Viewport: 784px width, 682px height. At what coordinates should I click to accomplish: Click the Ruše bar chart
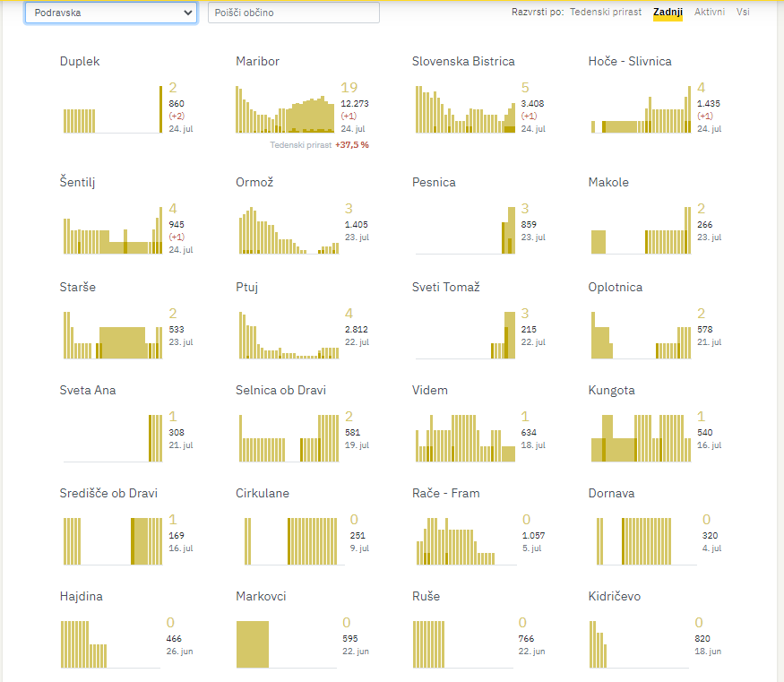point(462,644)
